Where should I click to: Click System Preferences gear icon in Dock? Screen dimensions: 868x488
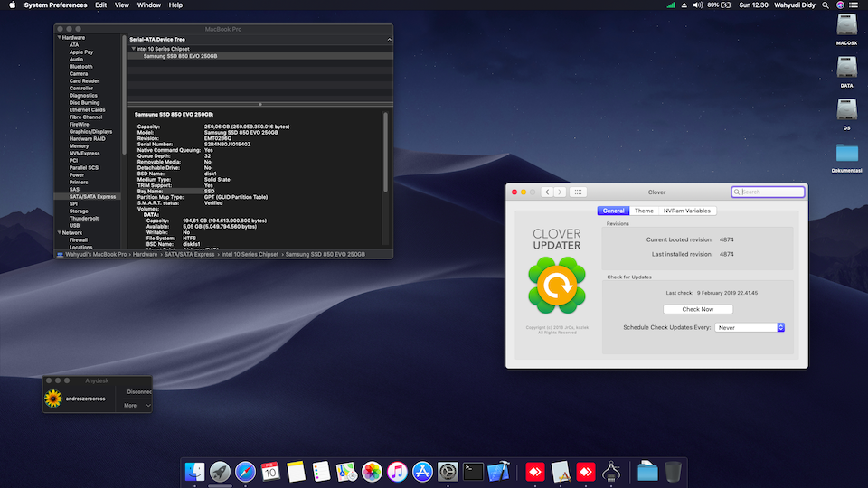tap(448, 472)
